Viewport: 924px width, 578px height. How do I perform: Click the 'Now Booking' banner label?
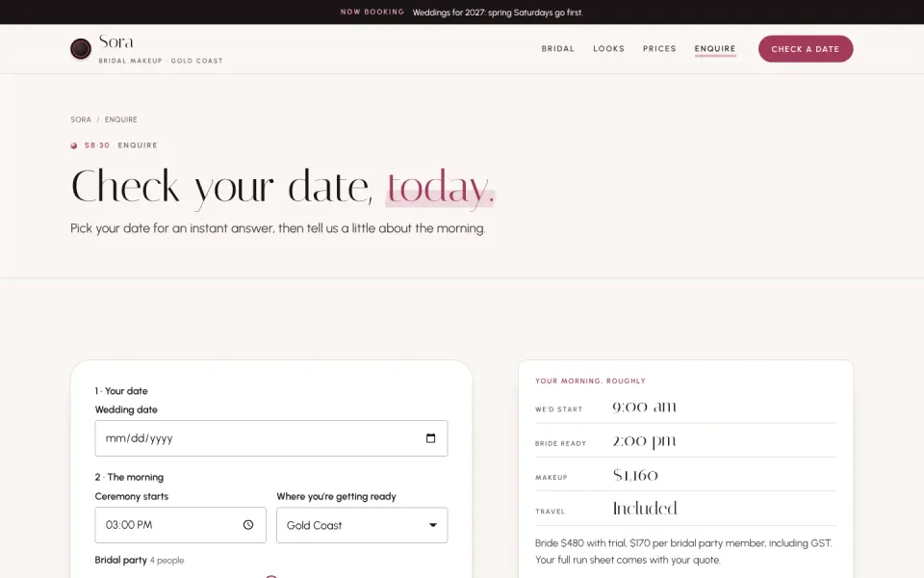(372, 12)
